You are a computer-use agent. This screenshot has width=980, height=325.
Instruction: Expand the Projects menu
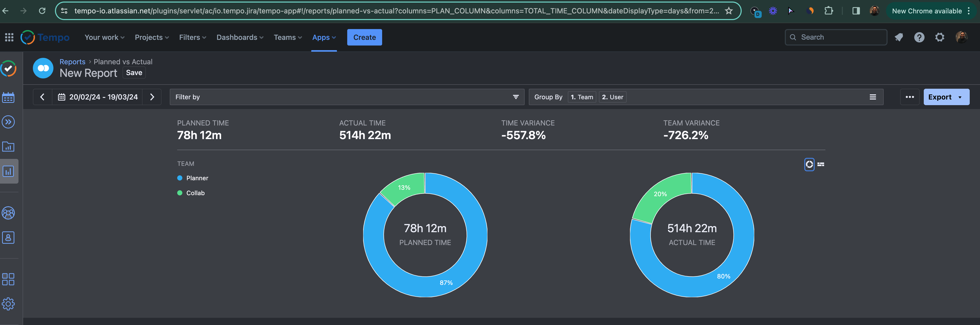[x=152, y=37]
